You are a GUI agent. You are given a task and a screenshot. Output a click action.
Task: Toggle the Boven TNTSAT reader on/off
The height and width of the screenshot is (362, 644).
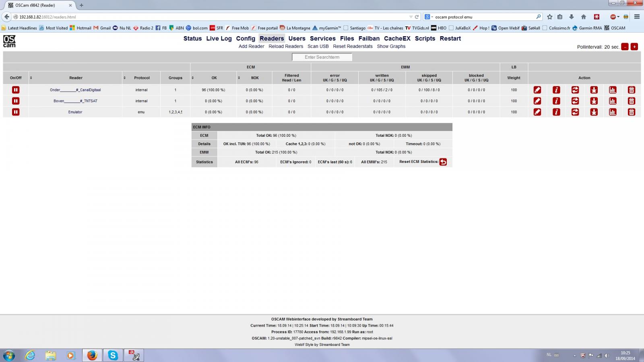point(16,101)
